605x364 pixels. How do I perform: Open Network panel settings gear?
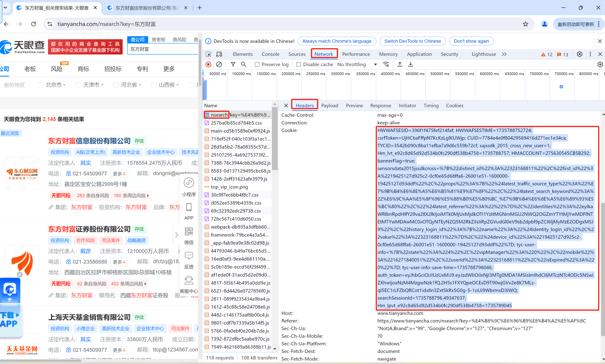point(600,65)
